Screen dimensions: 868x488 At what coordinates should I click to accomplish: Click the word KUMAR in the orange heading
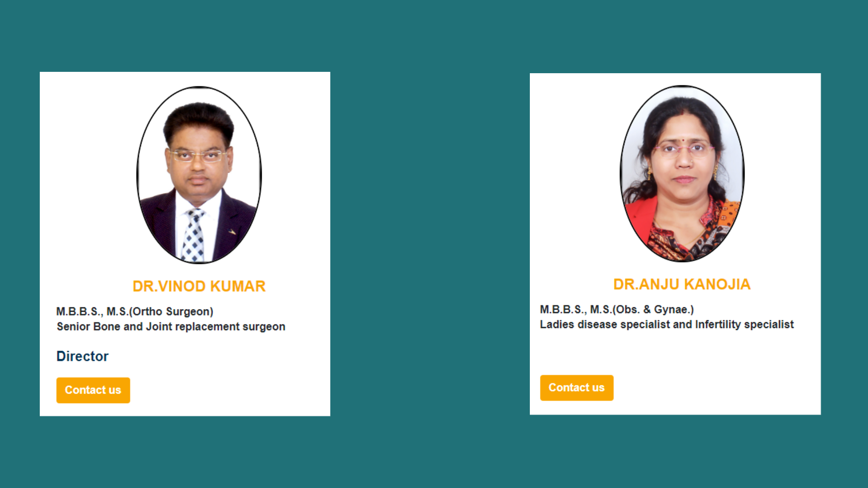pyautogui.click(x=238, y=286)
